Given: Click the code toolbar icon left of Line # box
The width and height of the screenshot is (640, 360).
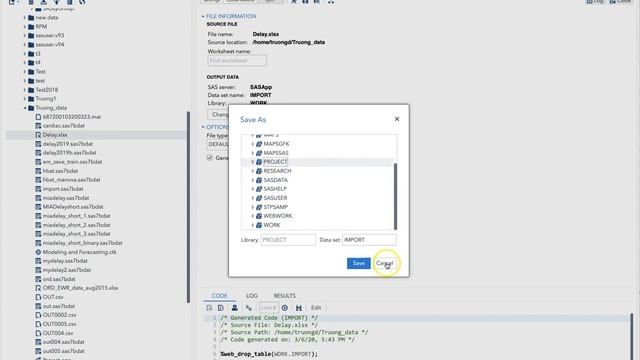Looking at the screenshot, I should coord(249,308).
